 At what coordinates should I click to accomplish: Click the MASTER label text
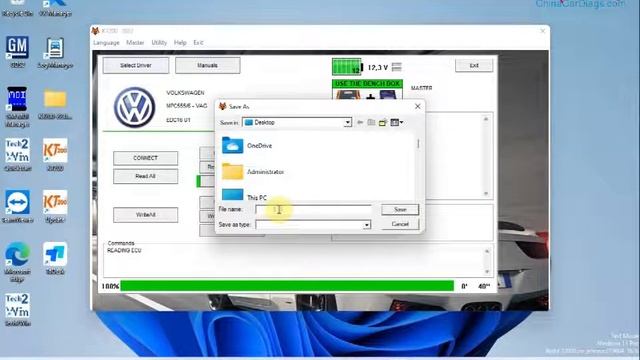(421, 88)
